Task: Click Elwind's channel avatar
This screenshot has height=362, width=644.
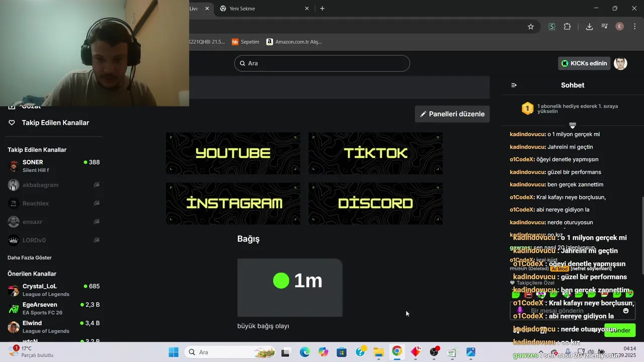Action: [14, 327]
